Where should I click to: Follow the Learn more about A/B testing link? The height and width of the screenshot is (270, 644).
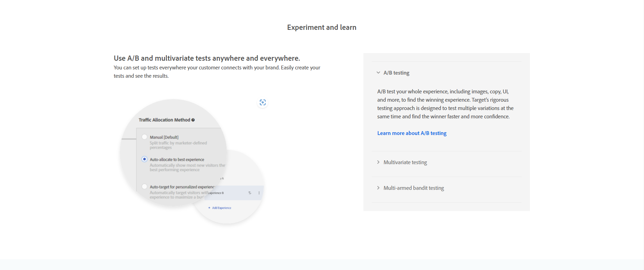click(412, 133)
